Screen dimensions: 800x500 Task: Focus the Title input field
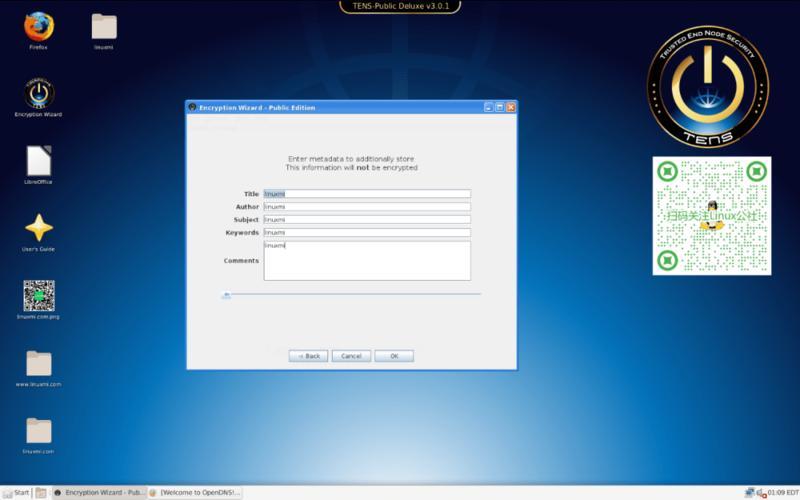pos(367,194)
